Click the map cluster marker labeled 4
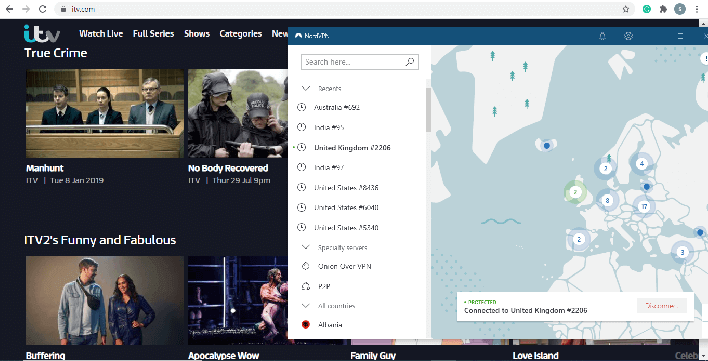Screen dimensions: 708x361 coord(642,164)
